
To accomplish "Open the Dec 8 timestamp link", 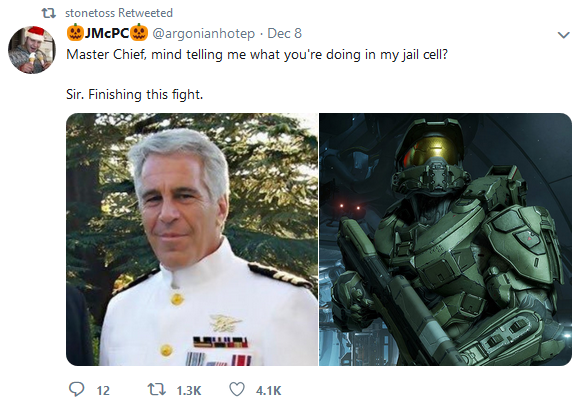I will (285, 33).
